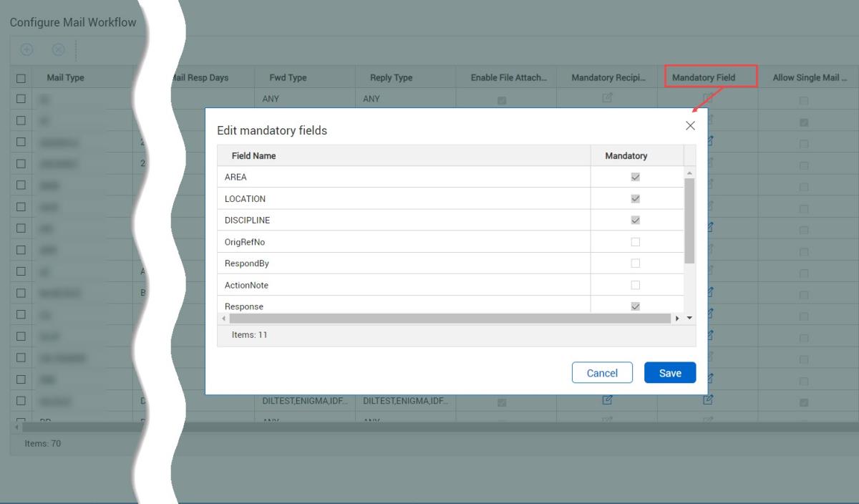859x504 pixels.
Task: Enable Mandatory checkbox for RespondBy
Action: click(635, 263)
